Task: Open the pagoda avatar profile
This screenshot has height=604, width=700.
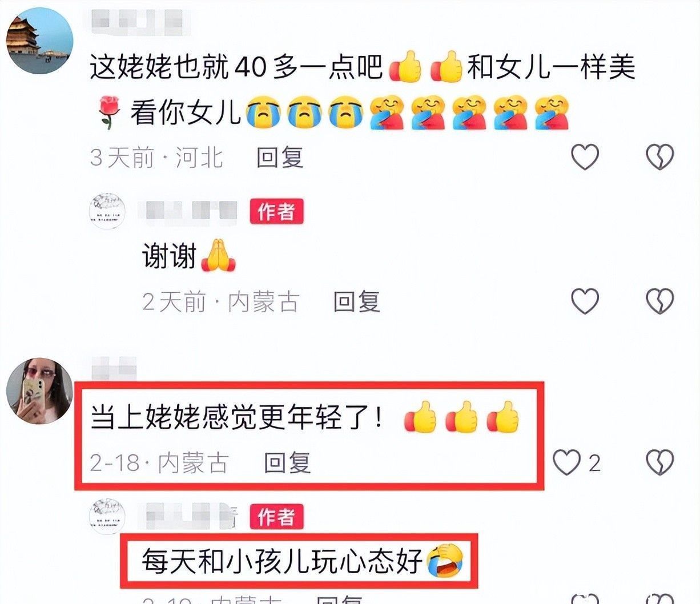Action: pyautogui.click(x=39, y=41)
